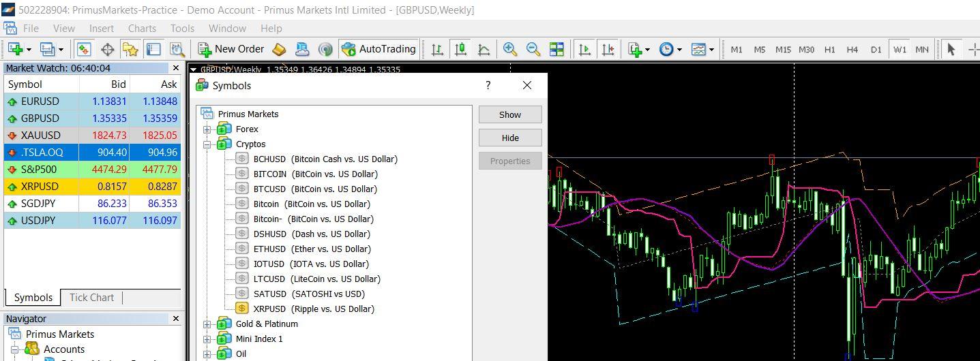Open the Insert menu
Screen dimensions: 980x361
(102, 28)
